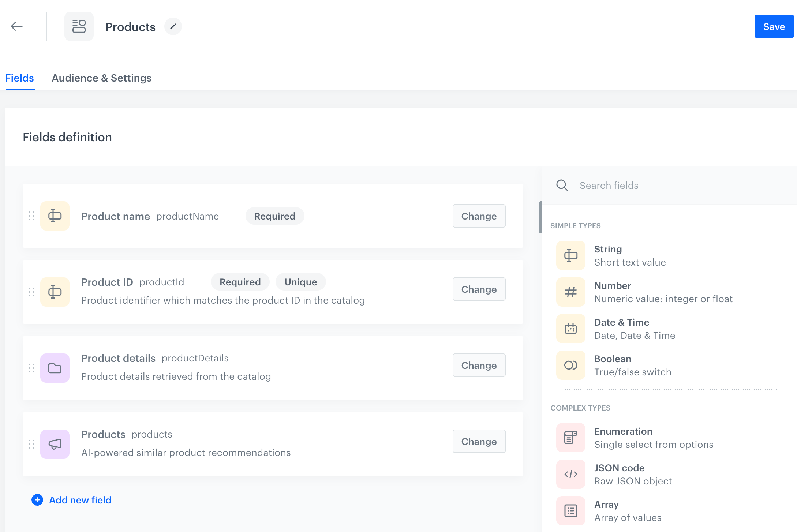Click the Number type icon
The image size is (797, 532).
(570, 292)
